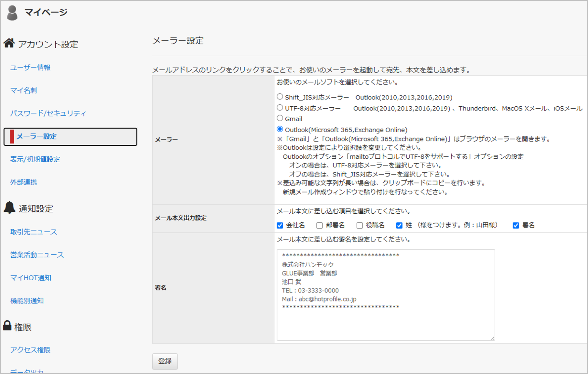This screenshot has width=588, height=374.
Task: Click the お使いのメールソフトを選択してください instruction text
Action: tap(338, 82)
